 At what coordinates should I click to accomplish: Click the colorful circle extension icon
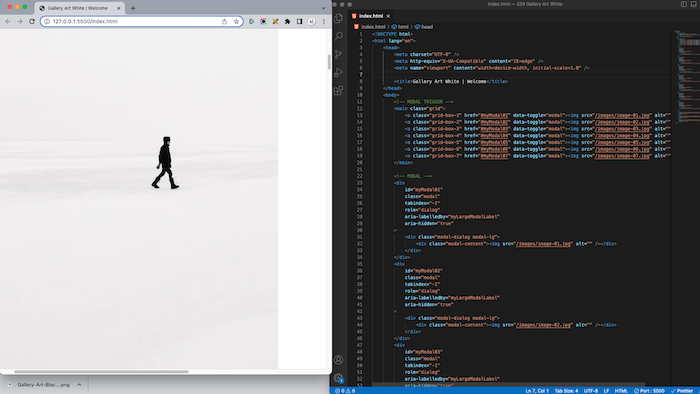263,21
